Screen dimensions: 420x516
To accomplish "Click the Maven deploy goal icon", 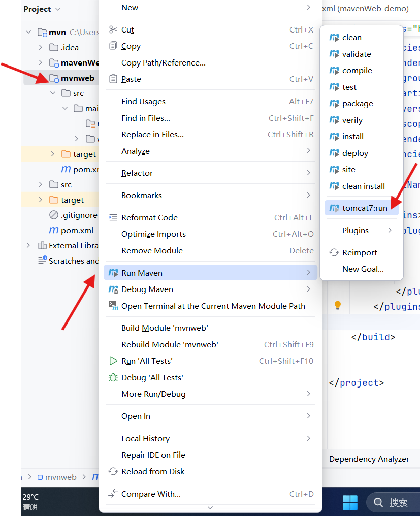I will [x=334, y=153].
